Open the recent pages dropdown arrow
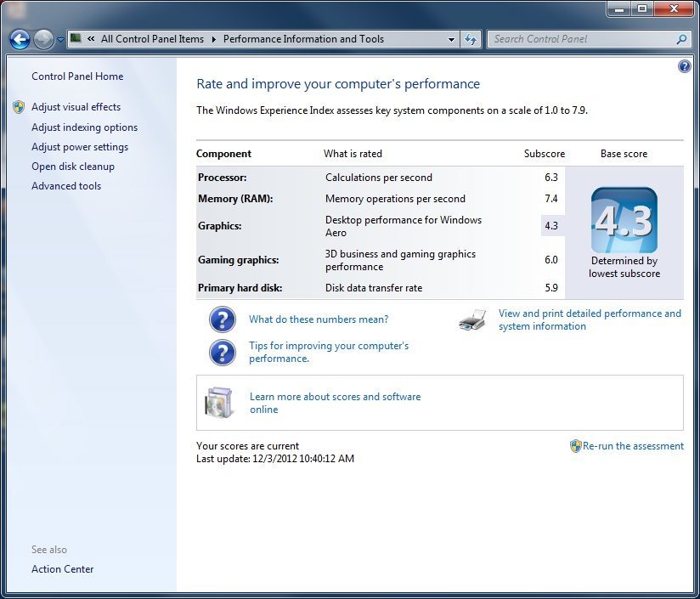 pos(60,40)
